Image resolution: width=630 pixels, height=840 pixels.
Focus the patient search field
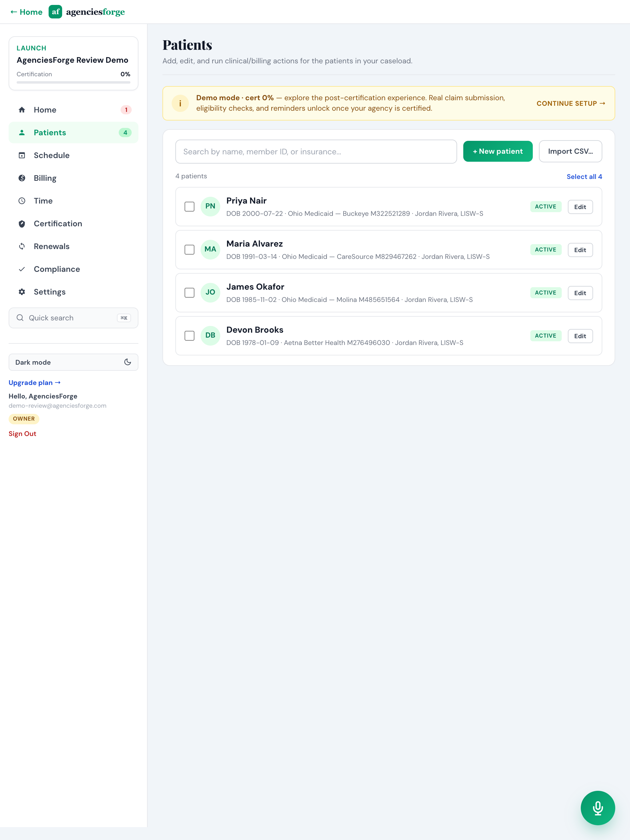point(316,152)
